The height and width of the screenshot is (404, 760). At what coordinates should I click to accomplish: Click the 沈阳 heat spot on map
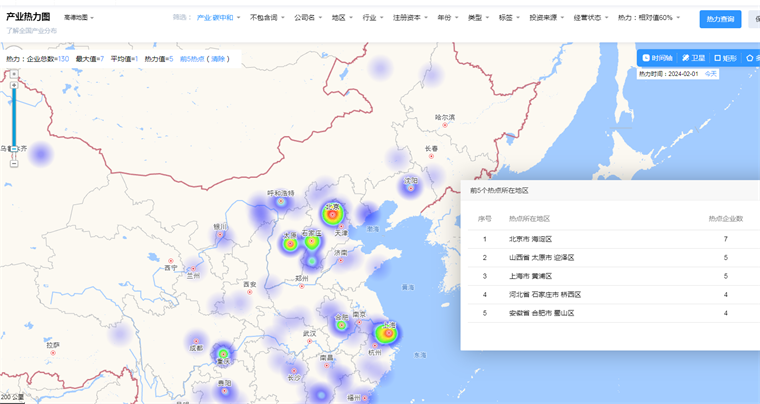[411, 188]
